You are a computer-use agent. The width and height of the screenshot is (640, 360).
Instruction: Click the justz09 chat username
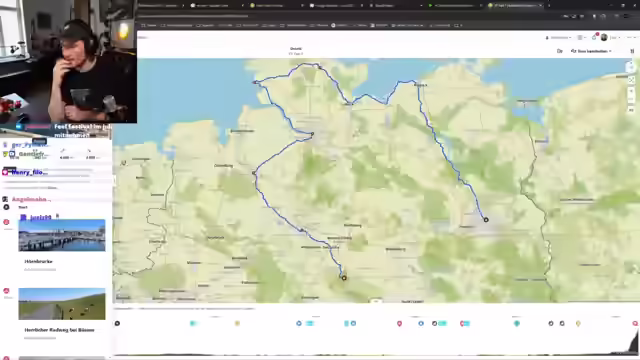click(x=40, y=218)
